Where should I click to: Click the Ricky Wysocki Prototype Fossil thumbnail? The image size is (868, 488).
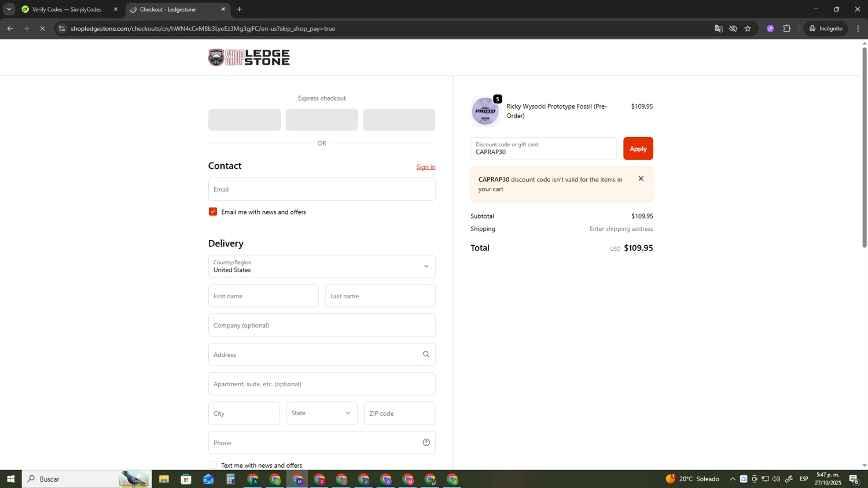[485, 111]
